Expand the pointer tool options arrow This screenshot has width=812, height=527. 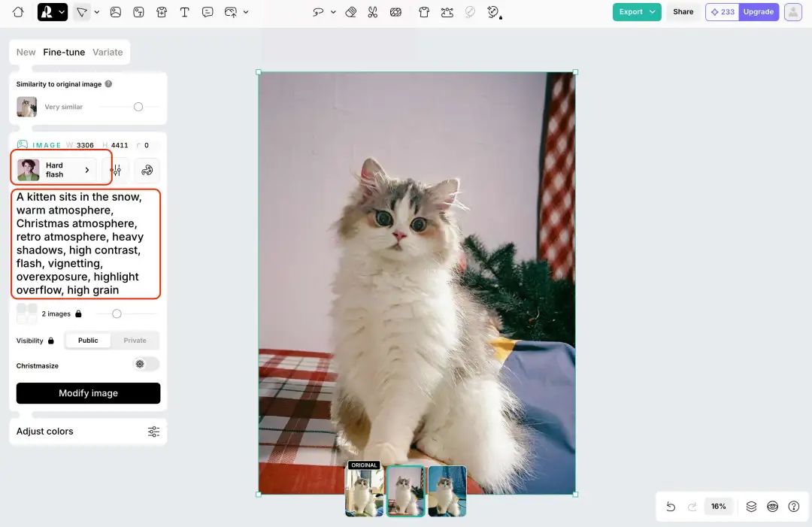97,12
